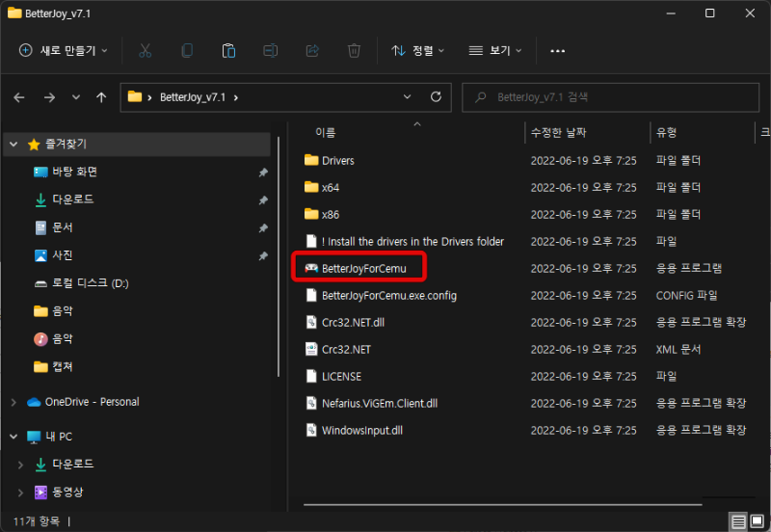
Task: Click the 11개 항목 status bar text
Action: 36,521
